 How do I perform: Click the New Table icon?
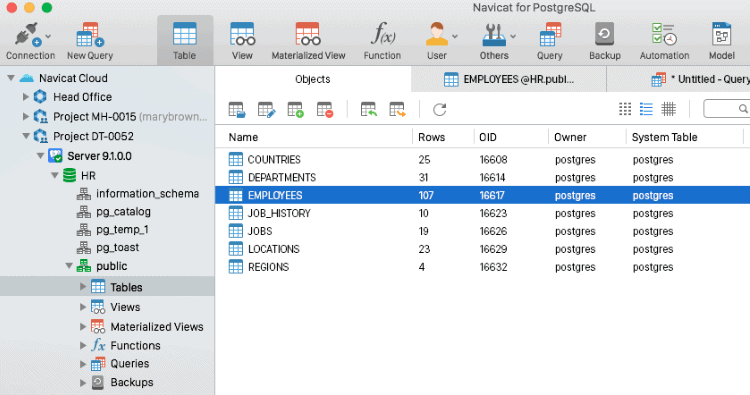click(x=295, y=110)
